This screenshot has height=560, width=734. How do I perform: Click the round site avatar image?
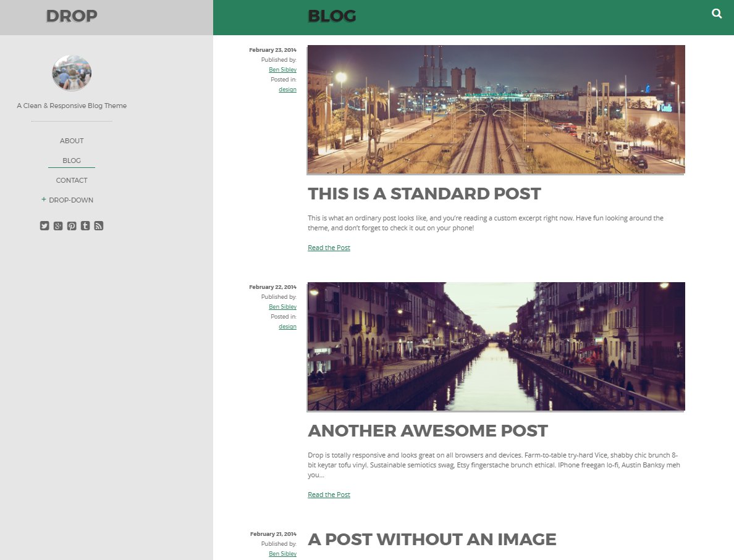coord(72,73)
